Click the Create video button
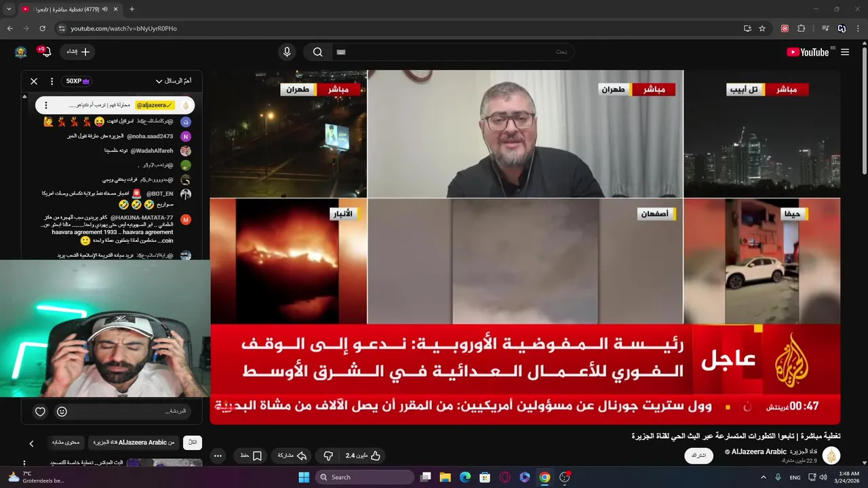The height and width of the screenshot is (488, 868). [x=78, y=52]
